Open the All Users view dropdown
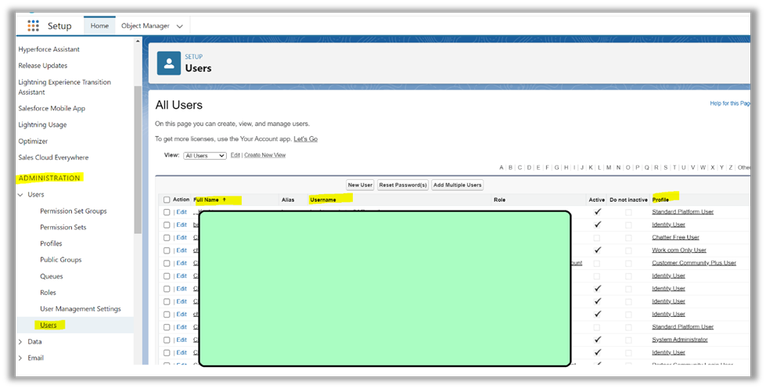 [x=205, y=155]
